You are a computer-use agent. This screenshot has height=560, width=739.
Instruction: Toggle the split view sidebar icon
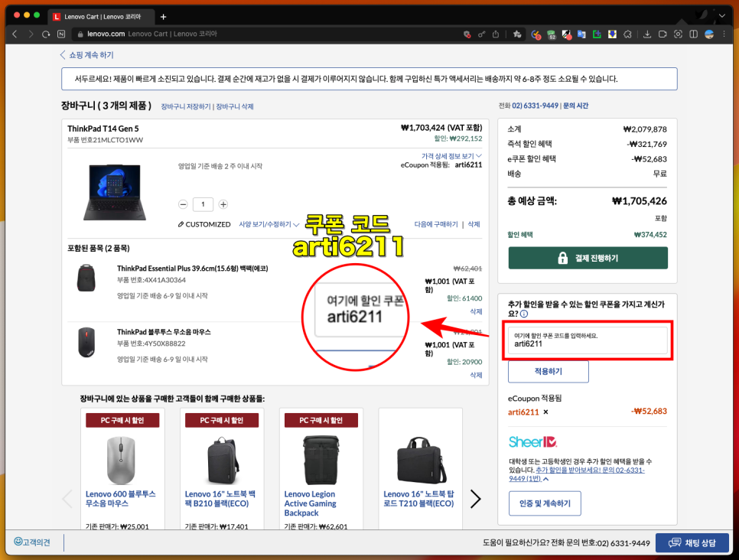tap(693, 34)
